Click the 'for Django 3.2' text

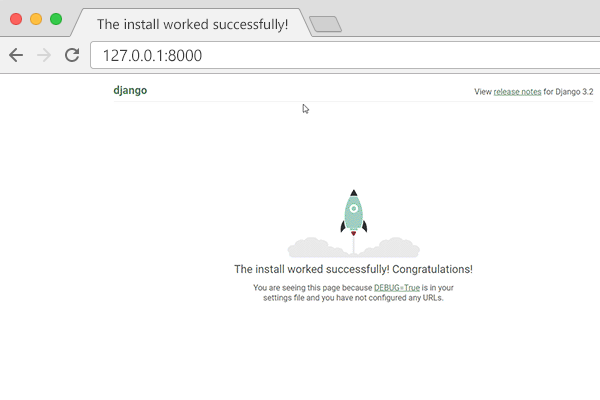tap(568, 91)
